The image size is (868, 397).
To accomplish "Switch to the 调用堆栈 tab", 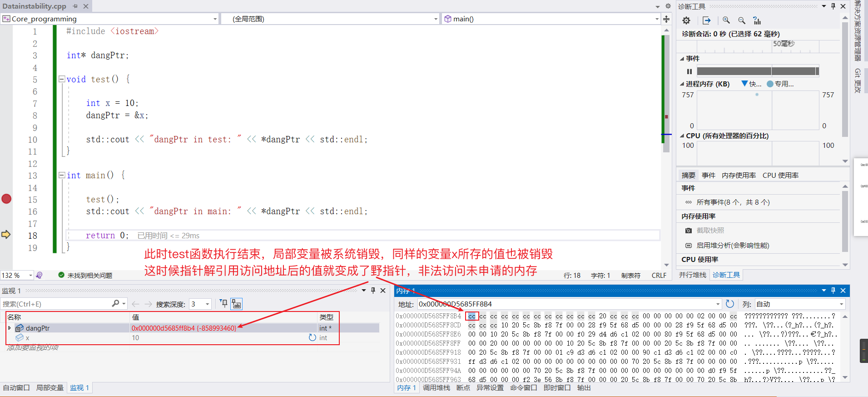I will pyautogui.click(x=436, y=388).
